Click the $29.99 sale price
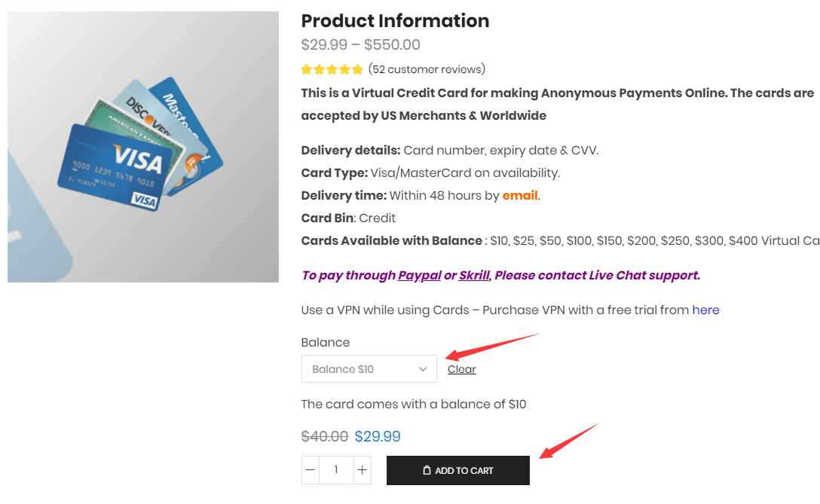 [x=378, y=436]
